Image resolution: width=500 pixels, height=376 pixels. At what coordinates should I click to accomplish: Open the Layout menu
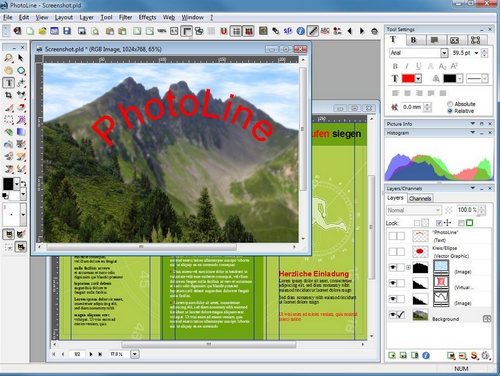tap(64, 17)
